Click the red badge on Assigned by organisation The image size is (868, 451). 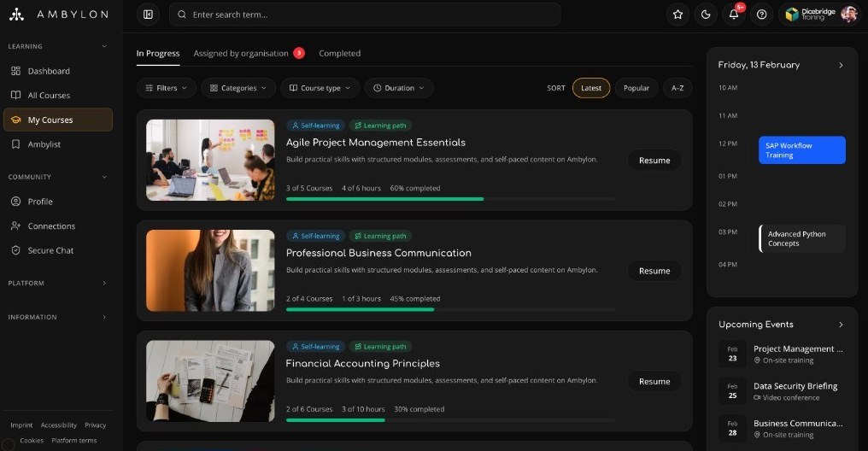point(299,53)
